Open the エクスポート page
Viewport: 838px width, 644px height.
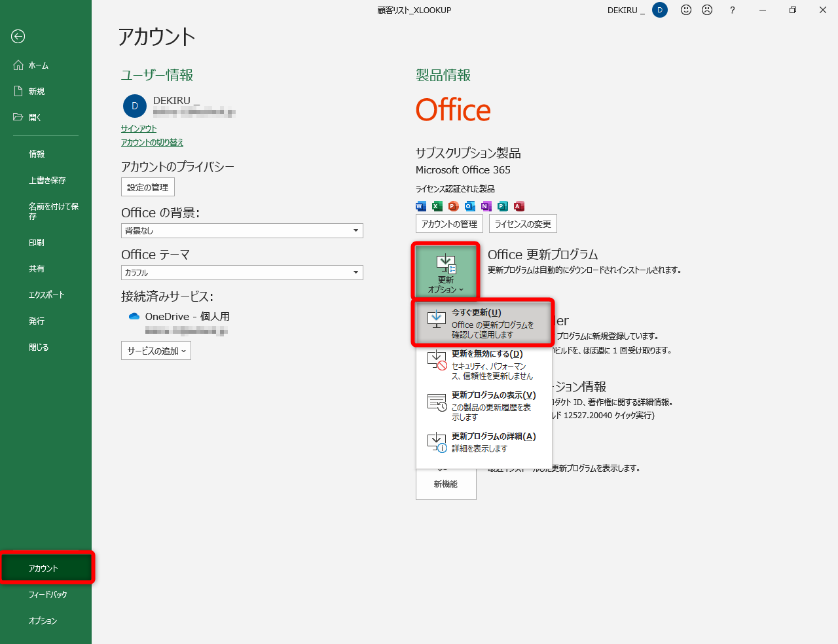(x=46, y=295)
